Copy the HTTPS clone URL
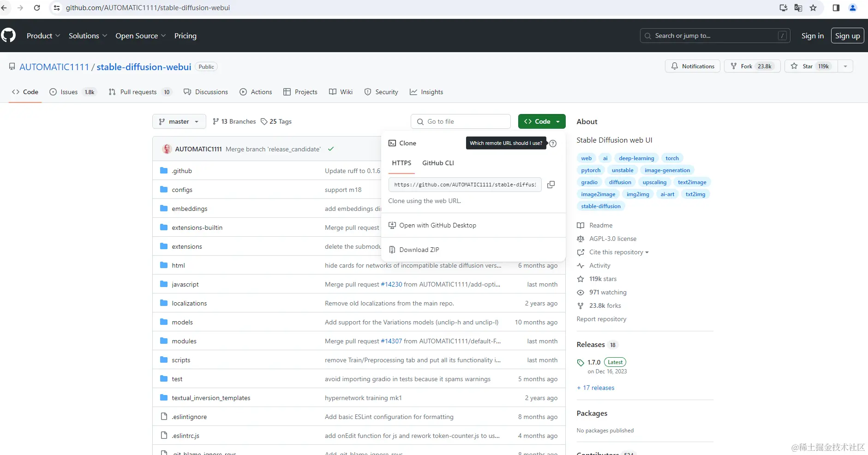868x455 pixels. [551, 185]
